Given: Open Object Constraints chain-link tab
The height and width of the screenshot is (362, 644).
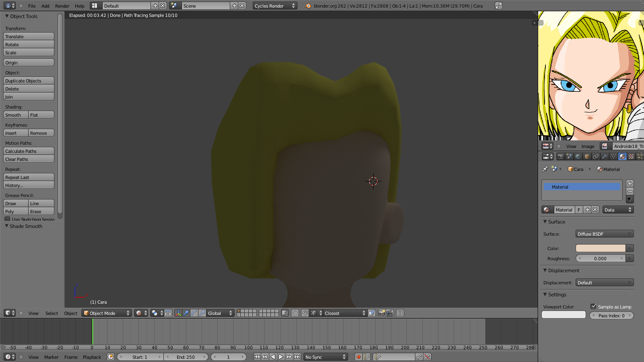Looking at the screenshot, I should tap(596, 156).
